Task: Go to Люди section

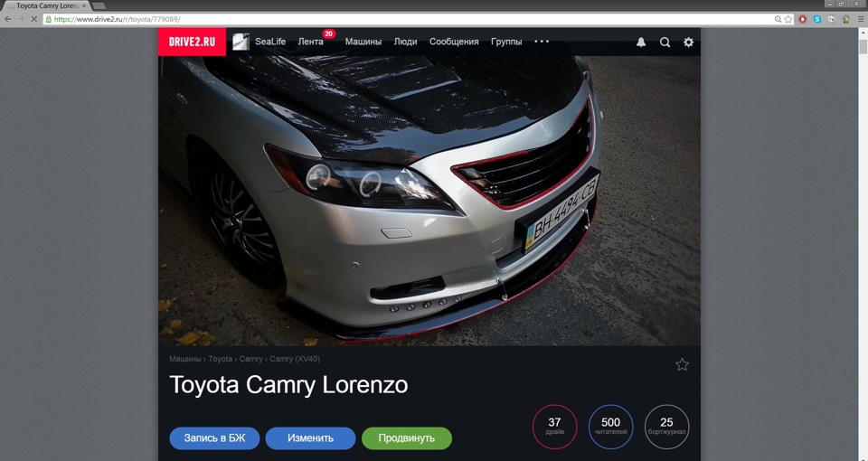Action: click(405, 42)
